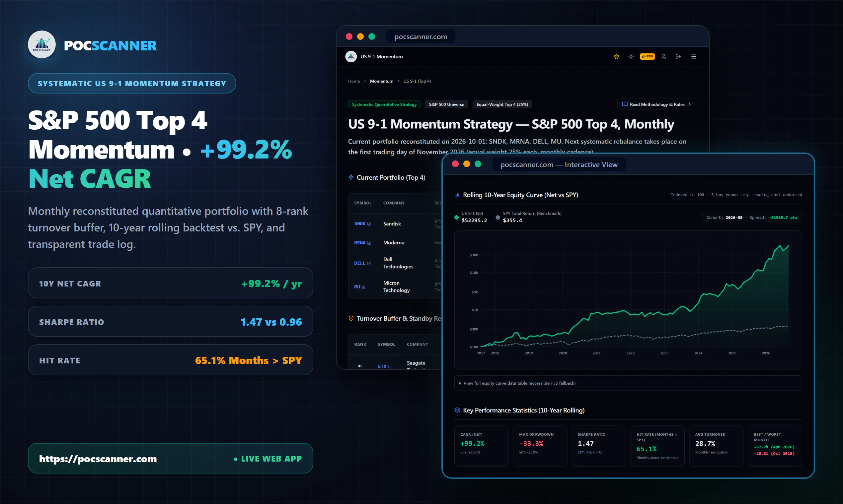This screenshot has width=843, height=504.
Task: Click the SNDK ticker symbol
Action: click(x=360, y=224)
